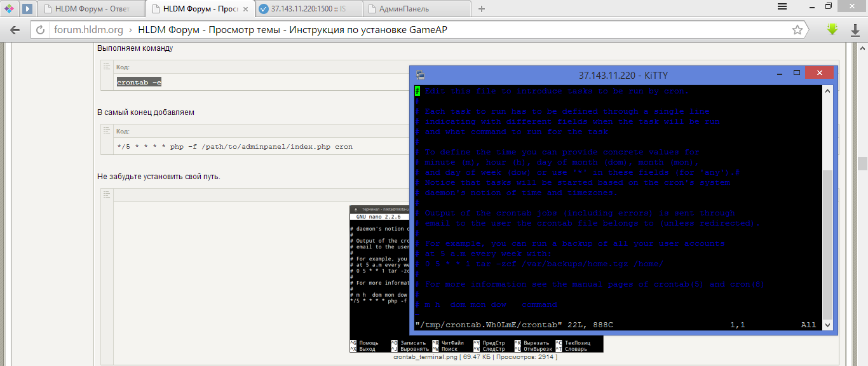Click the browser back arrow button
Viewport: 868px width, 366px height.
15,30
